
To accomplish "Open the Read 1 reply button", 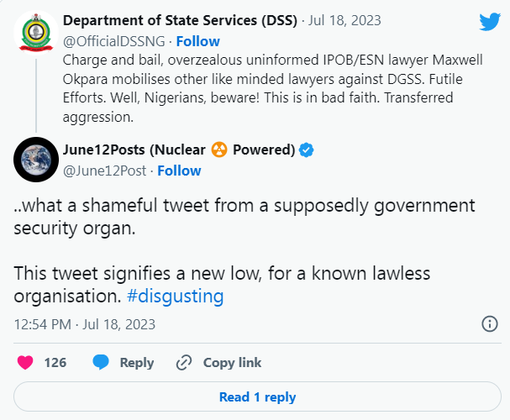I will pyautogui.click(x=256, y=397).
